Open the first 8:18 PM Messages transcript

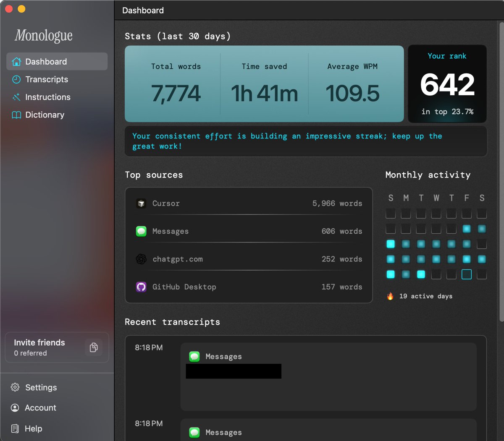click(328, 376)
